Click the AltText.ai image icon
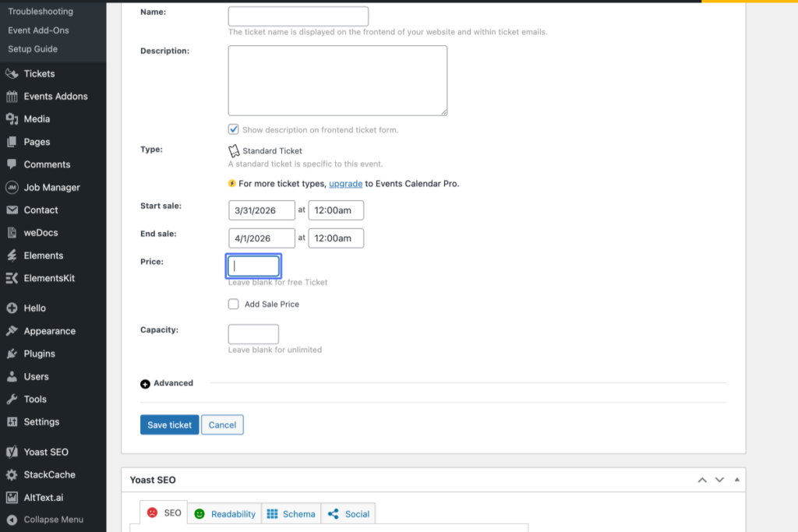The height and width of the screenshot is (532, 798). pos(12,498)
